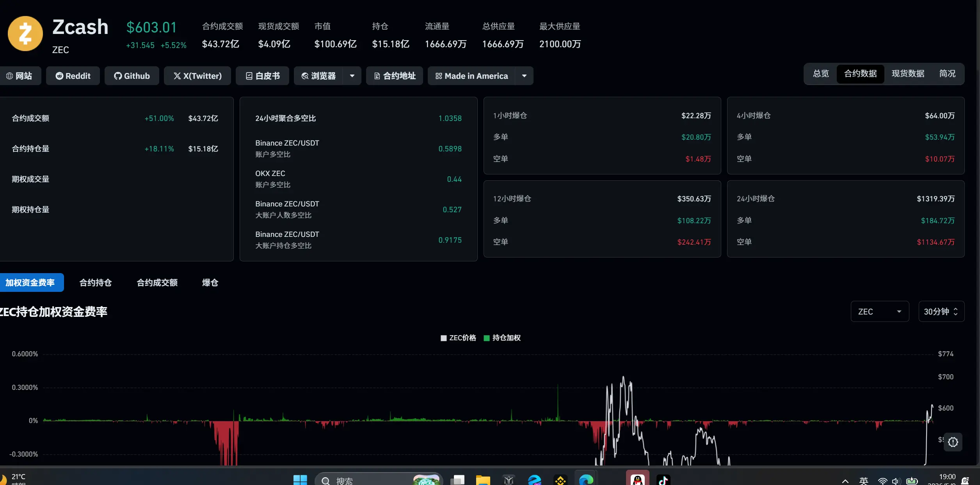Click the 12小时爆仓 total $350.63万

pos(694,199)
